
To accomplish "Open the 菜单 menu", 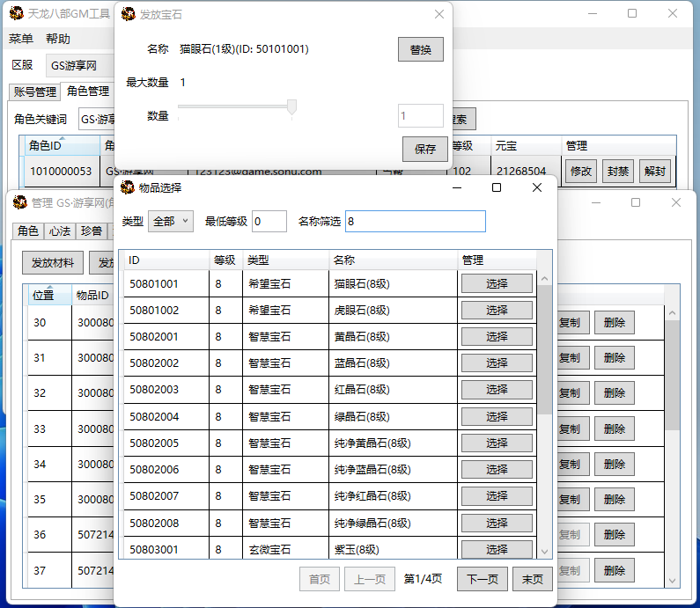I will 21,39.
